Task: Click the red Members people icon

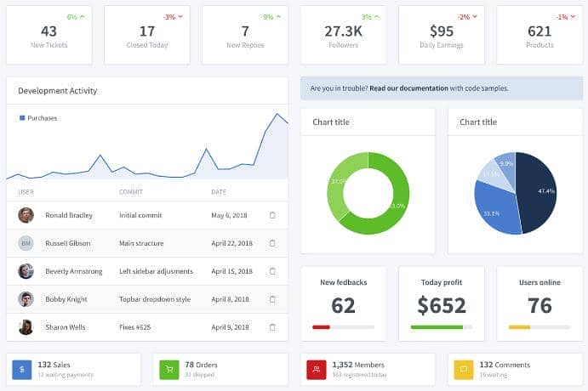Action: [316, 369]
